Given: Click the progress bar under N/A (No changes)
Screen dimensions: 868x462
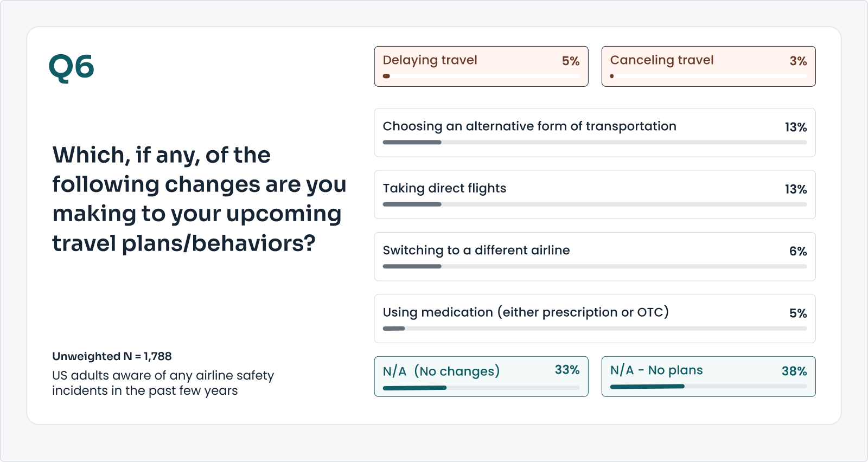Looking at the screenshot, I should point(481,388).
